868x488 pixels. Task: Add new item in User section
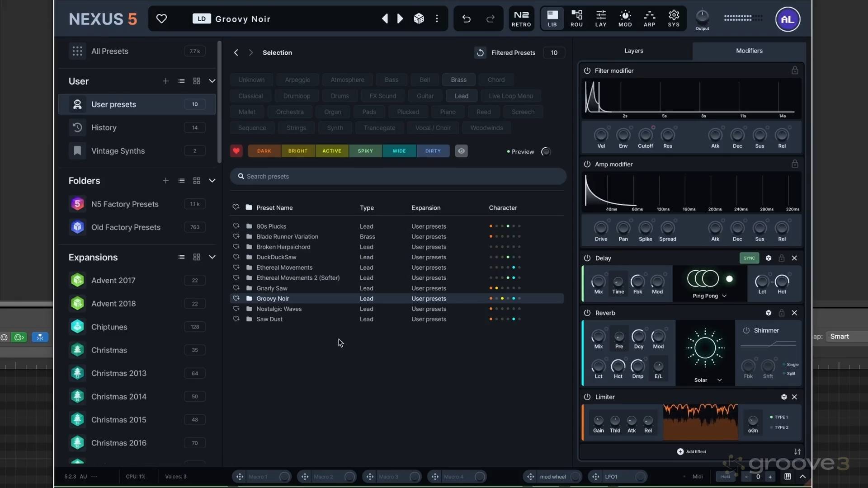point(165,81)
